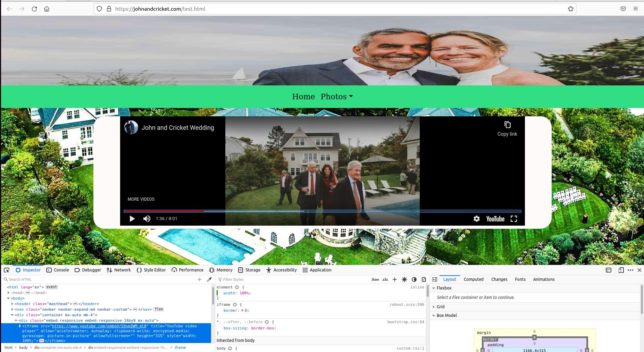Open the Style Editor tab

tap(151, 270)
